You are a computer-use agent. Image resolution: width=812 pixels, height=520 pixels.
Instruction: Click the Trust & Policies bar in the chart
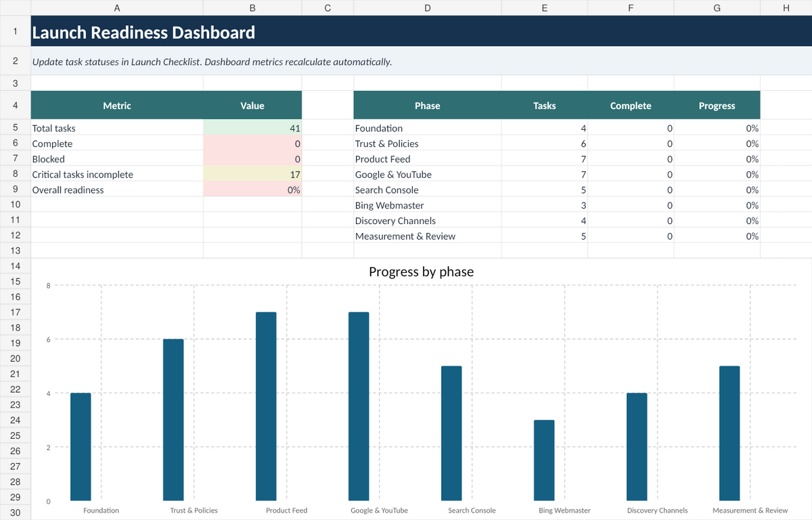[173, 420]
